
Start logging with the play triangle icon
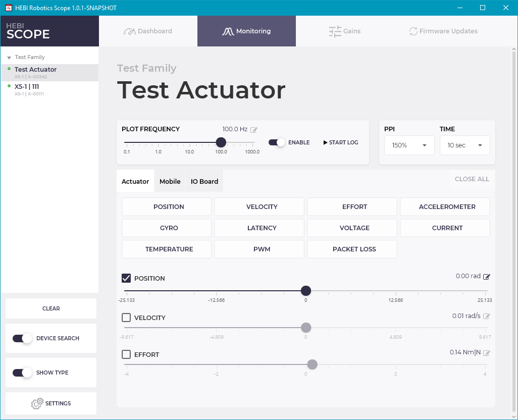(326, 142)
